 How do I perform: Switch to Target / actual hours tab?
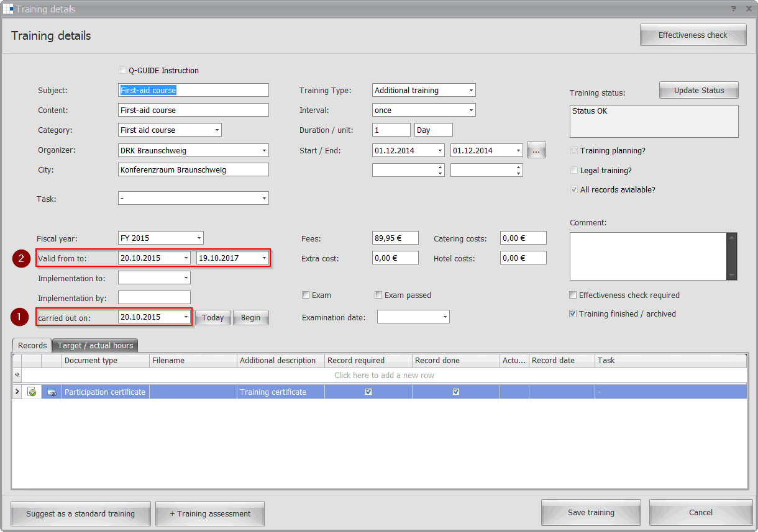[x=95, y=346]
